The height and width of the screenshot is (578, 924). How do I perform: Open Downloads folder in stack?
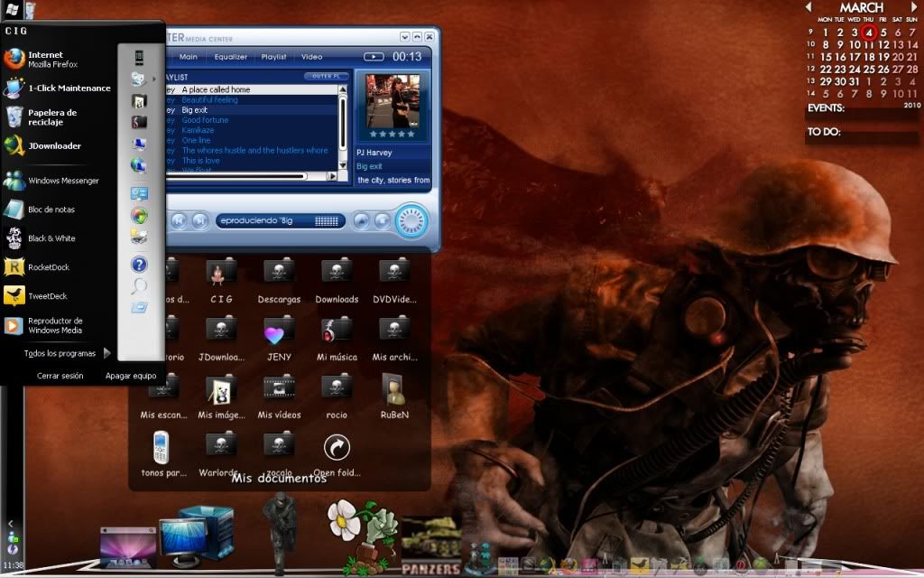(x=337, y=281)
